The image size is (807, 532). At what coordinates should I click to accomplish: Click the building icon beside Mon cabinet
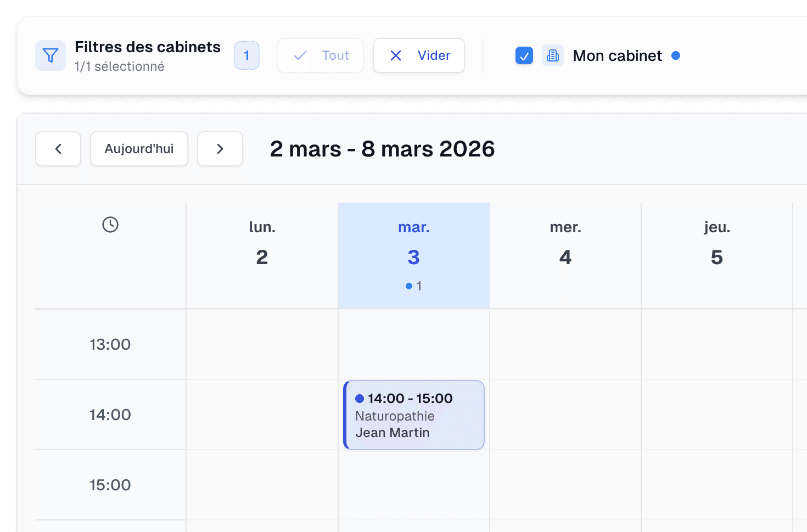[553, 55]
